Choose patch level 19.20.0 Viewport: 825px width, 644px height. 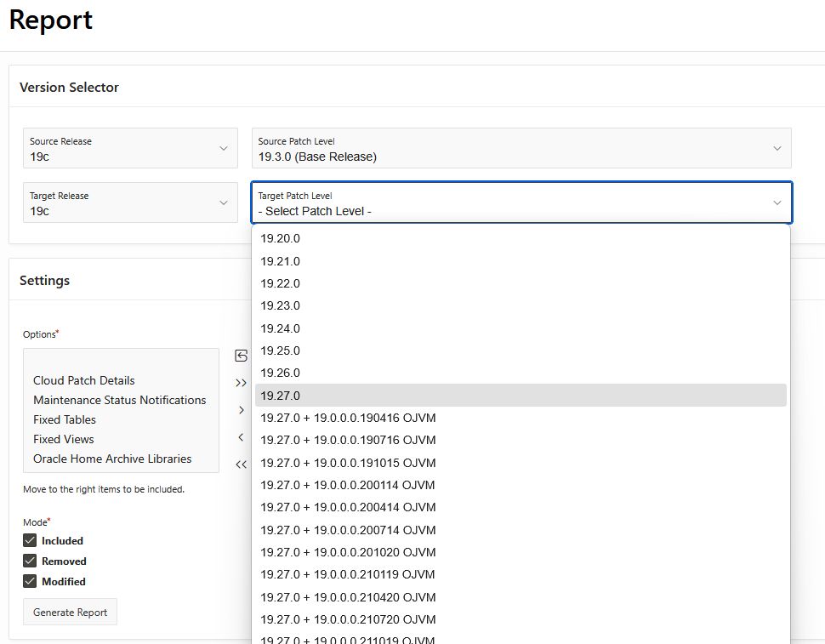521,238
